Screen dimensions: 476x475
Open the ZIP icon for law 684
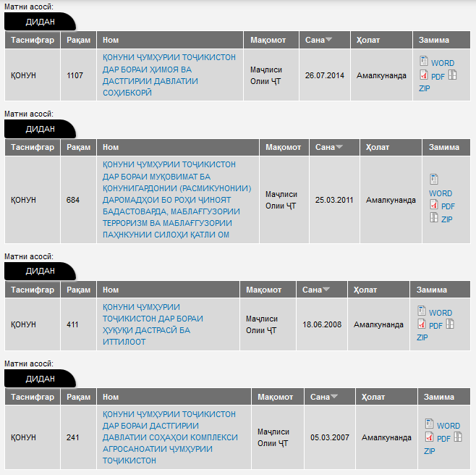point(434,217)
